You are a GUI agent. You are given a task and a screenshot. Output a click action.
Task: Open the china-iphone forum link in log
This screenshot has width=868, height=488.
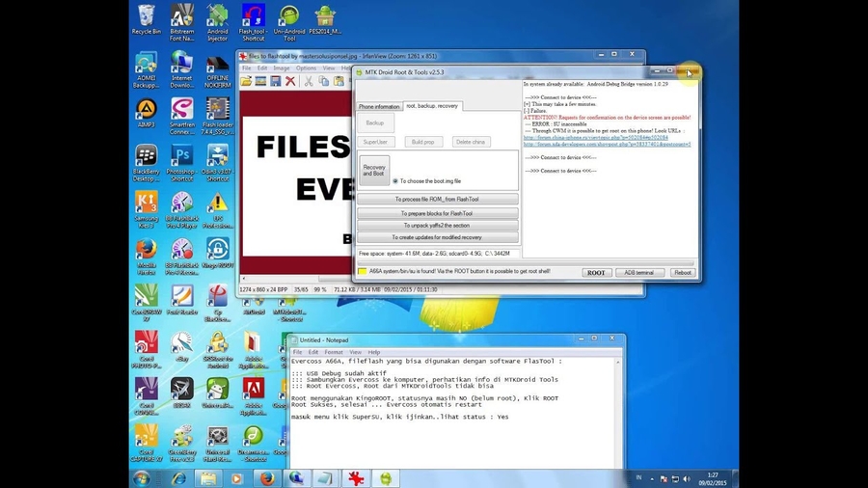[596, 138]
